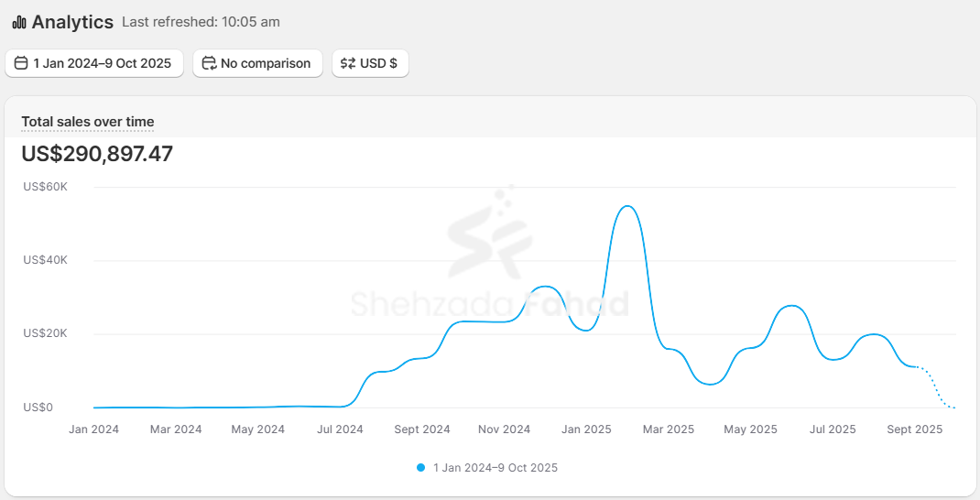This screenshot has width=980, height=500.
Task: Click the Sept 2025 x-axis label
Action: tap(915, 429)
